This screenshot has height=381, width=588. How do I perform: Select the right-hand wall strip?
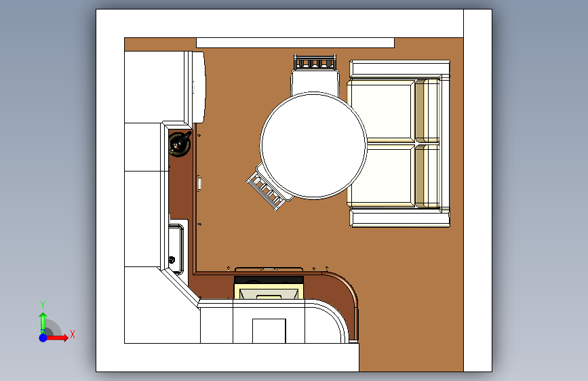coord(477,190)
